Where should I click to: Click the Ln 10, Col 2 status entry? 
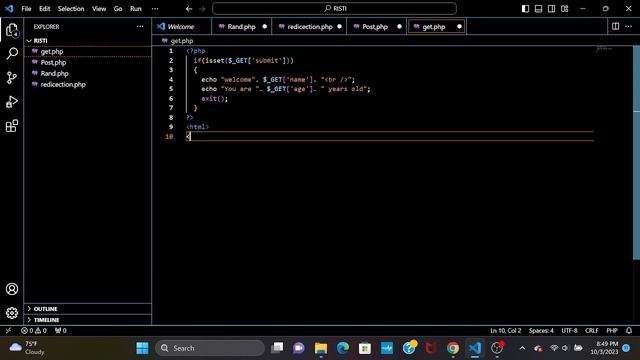tap(505, 331)
